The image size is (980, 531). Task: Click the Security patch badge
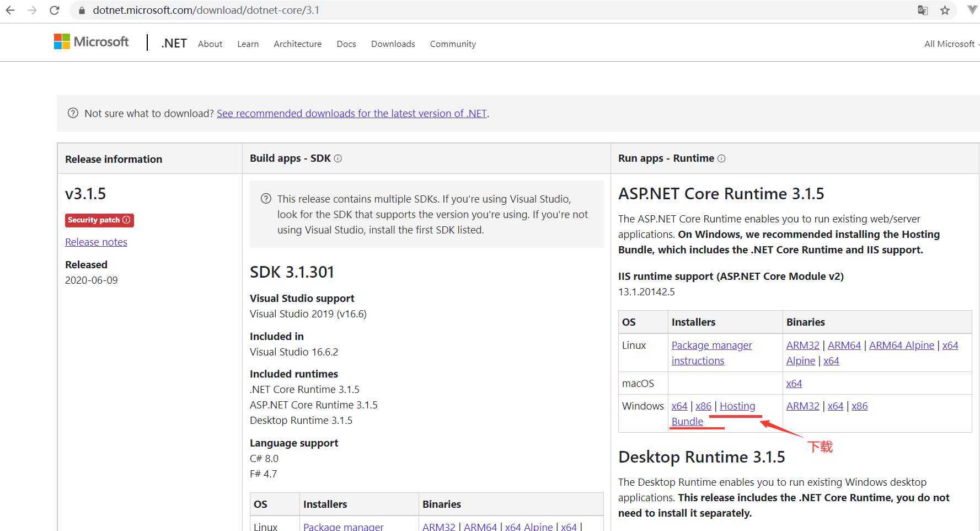(x=99, y=220)
